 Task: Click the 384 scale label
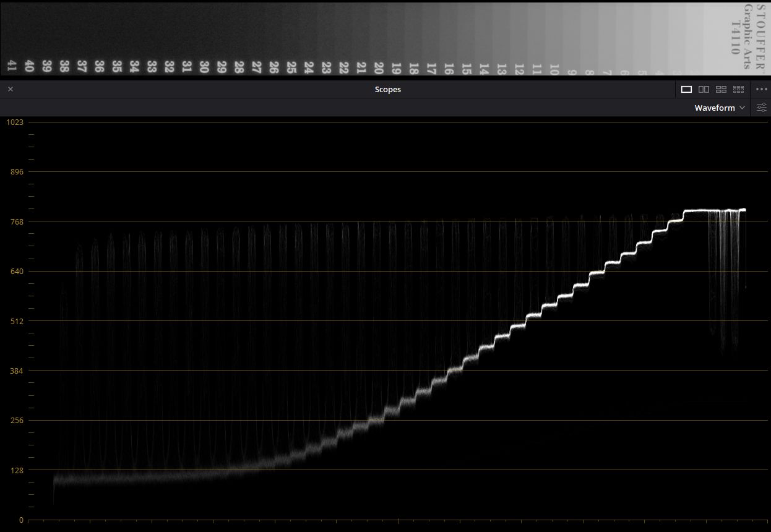[17, 371]
